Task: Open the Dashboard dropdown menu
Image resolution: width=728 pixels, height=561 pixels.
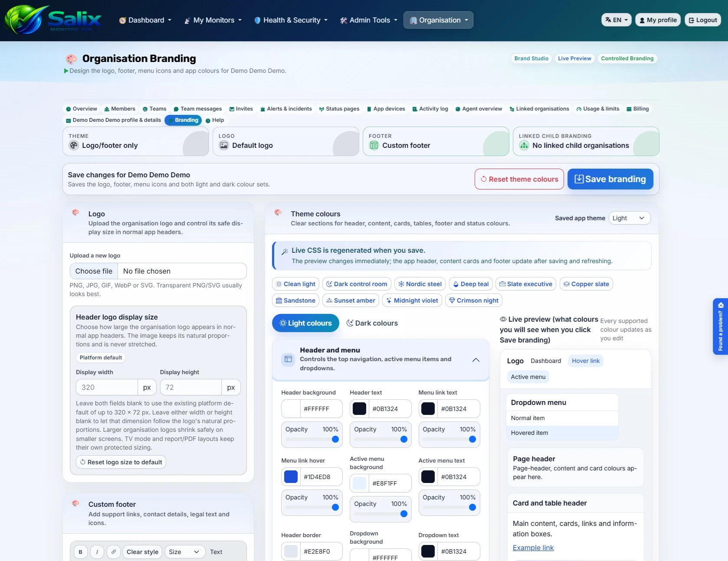Action: 145,20
